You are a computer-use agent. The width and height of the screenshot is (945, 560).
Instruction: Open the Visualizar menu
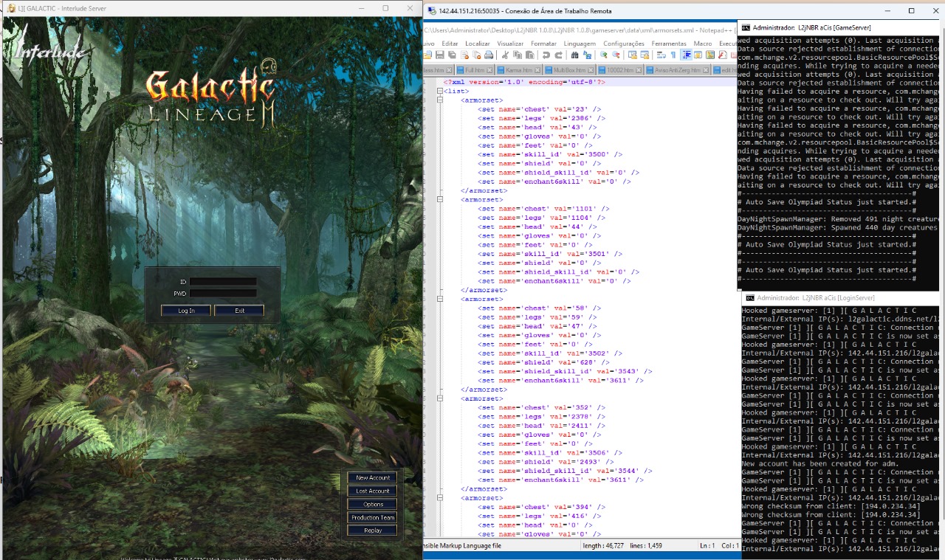tap(510, 44)
